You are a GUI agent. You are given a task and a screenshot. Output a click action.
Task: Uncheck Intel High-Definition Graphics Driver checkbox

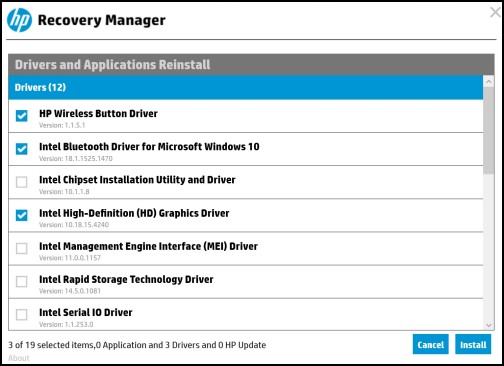(22, 215)
